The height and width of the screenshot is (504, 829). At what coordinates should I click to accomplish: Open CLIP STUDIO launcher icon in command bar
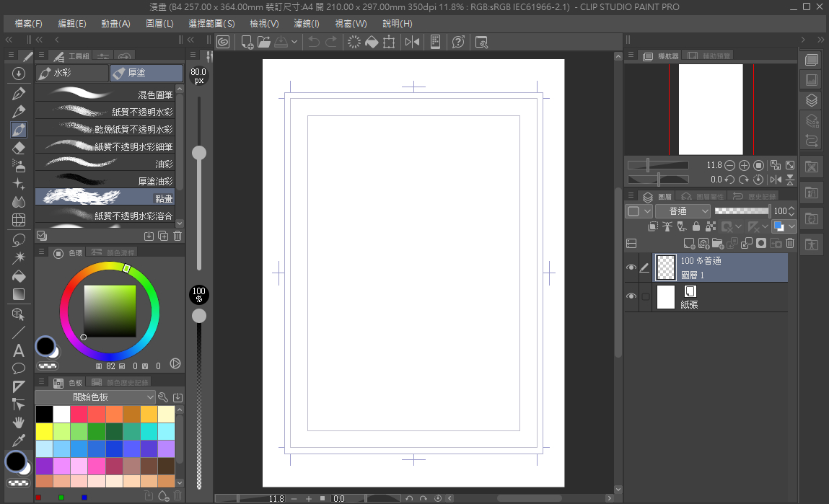point(223,42)
